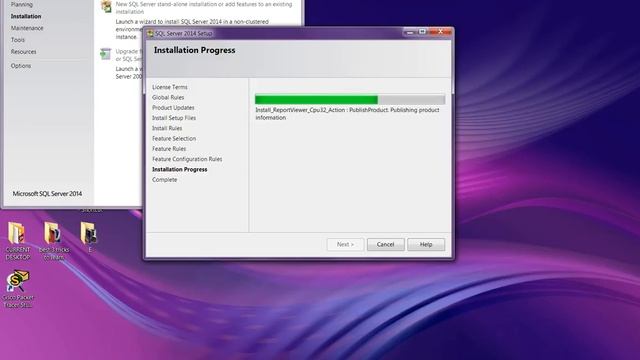Image resolution: width=640 pixels, height=360 pixels.
Task: Close the SQL Server 2014 Setup window
Action: pos(440,32)
